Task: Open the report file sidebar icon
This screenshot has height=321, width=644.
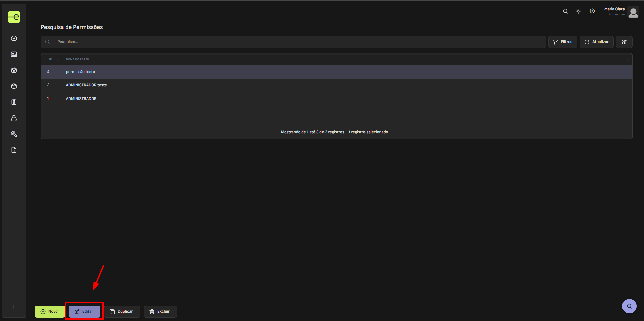Action: pos(14,150)
